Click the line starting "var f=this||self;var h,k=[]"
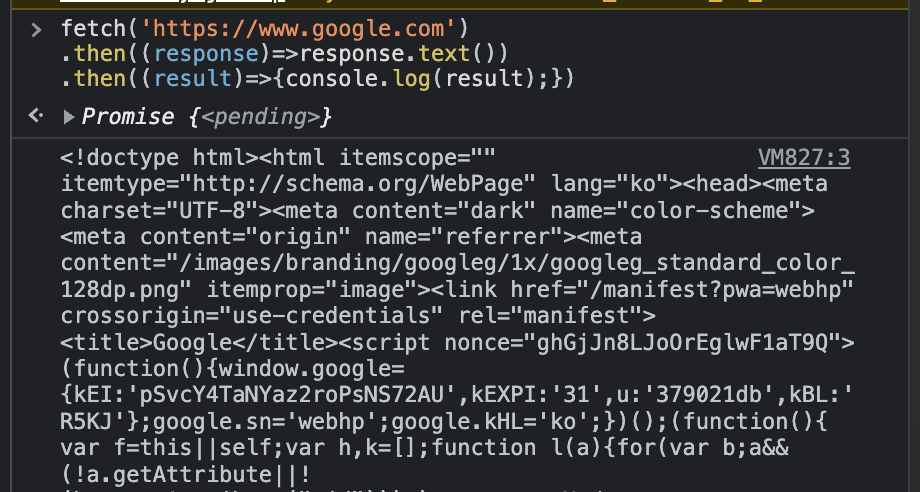Image resolution: width=920 pixels, height=492 pixels. pyautogui.click(x=425, y=448)
